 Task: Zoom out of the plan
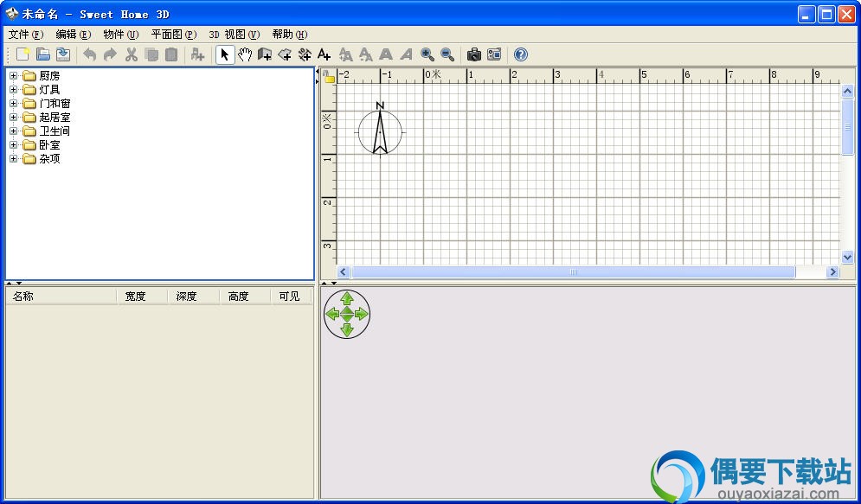[x=447, y=54]
